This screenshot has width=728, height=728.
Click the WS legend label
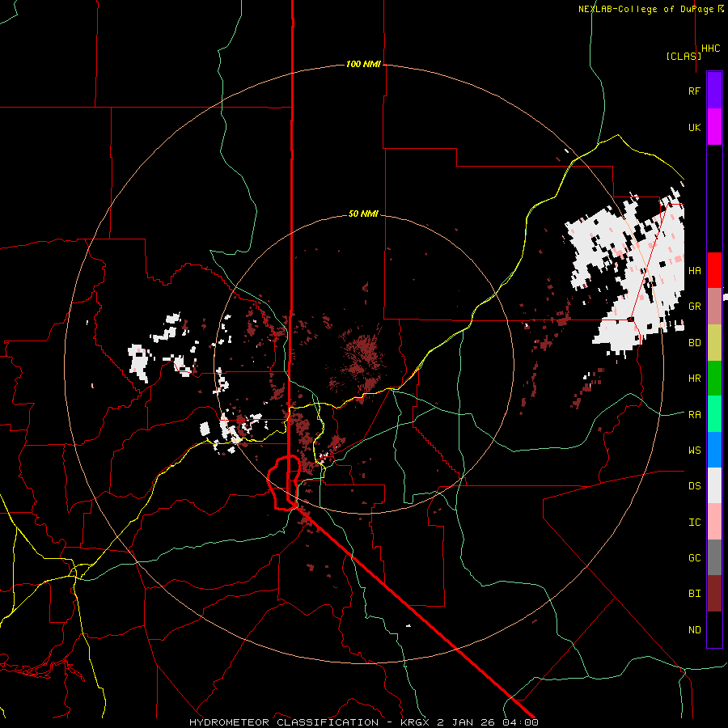click(694, 451)
